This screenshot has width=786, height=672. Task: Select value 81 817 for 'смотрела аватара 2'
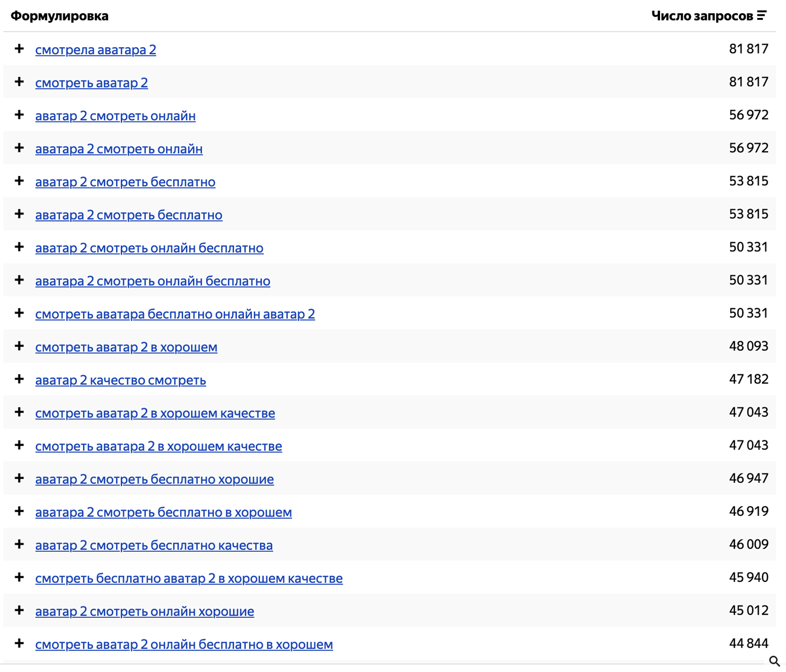tap(749, 49)
